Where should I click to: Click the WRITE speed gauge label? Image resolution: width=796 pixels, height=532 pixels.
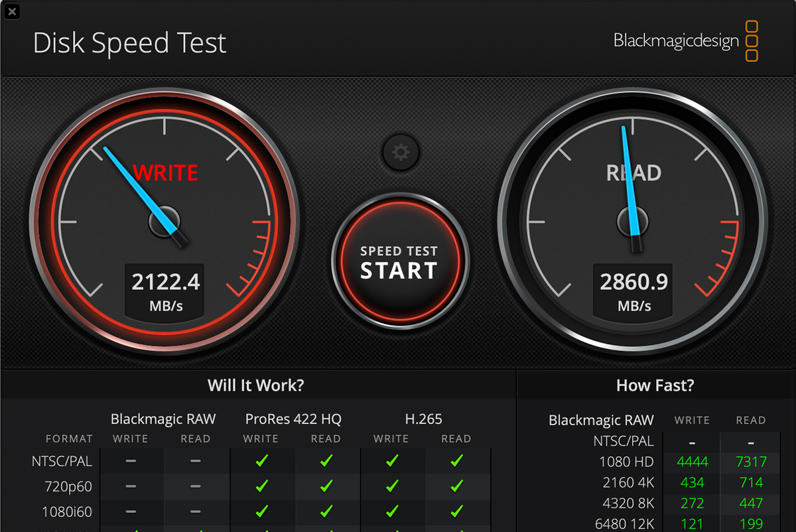[165, 172]
